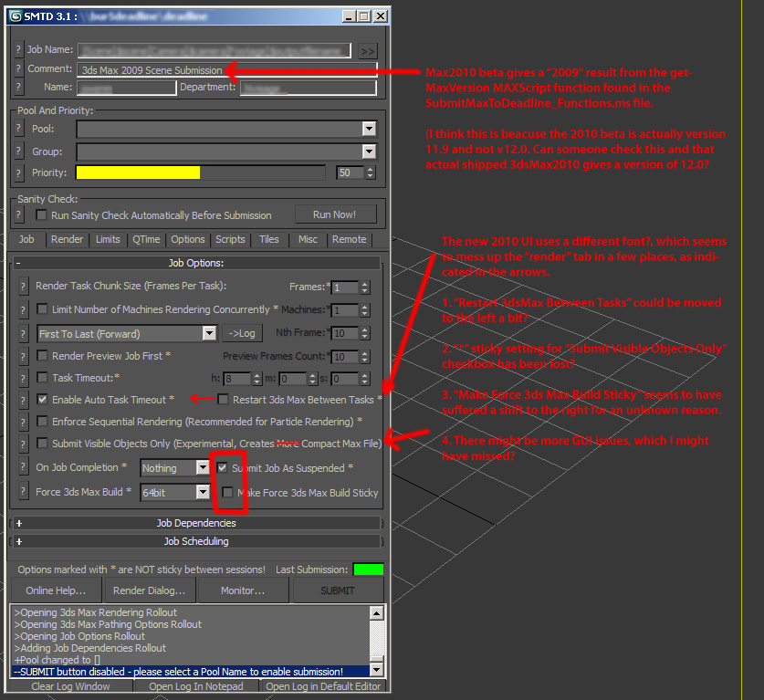
Task: Open help for Render Task Chunk Size
Action: (x=23, y=287)
